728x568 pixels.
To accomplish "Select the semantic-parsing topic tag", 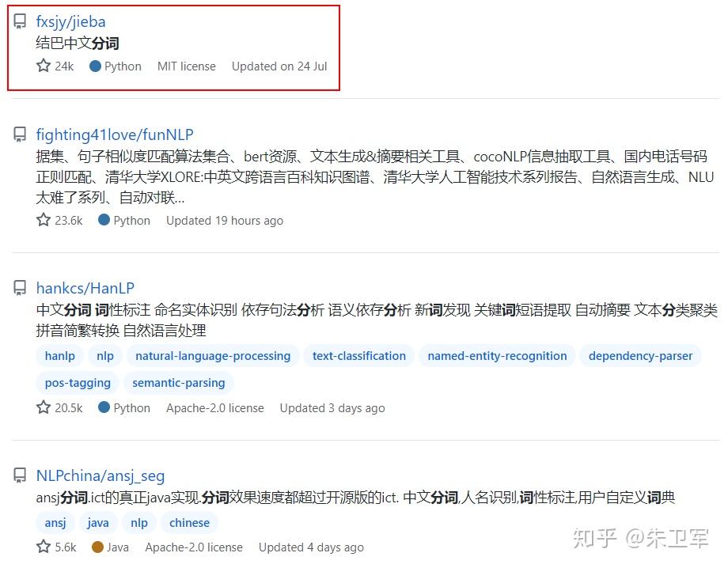I will (178, 383).
